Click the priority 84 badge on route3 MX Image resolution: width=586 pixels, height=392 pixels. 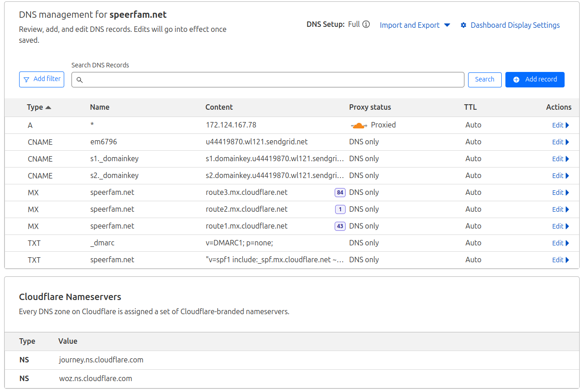pyautogui.click(x=340, y=193)
